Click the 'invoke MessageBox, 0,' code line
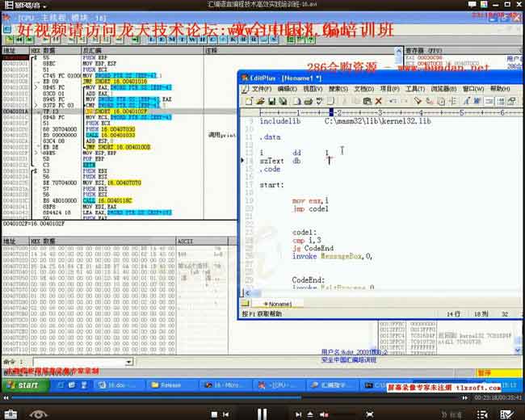 pos(332,256)
